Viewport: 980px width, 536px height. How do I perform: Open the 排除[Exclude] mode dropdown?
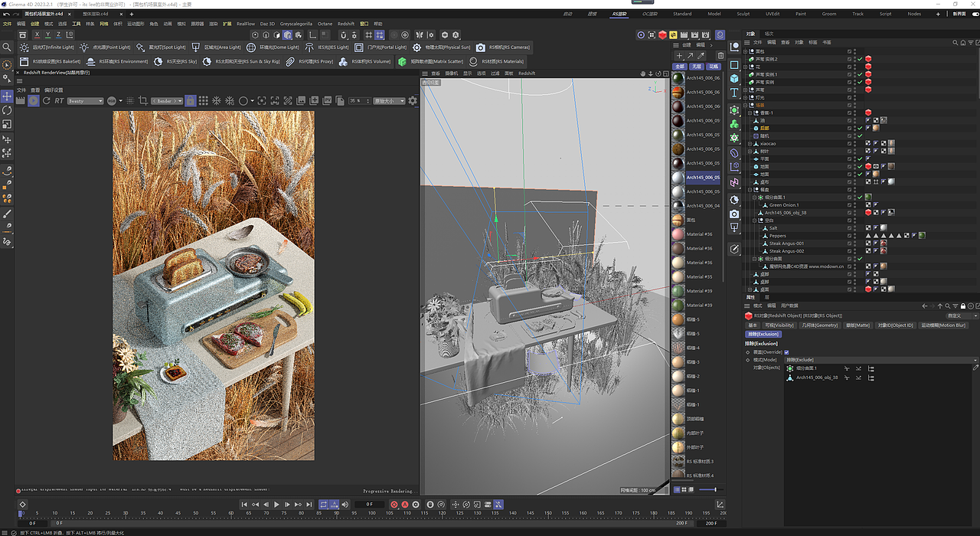tap(880, 360)
